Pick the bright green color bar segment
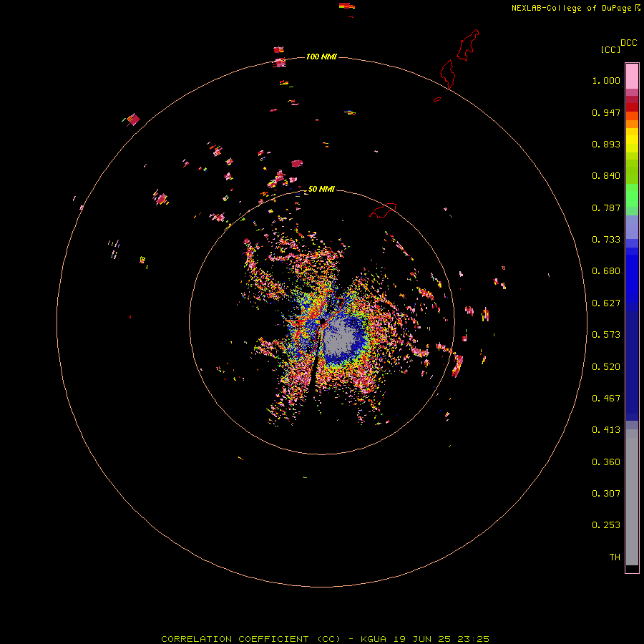This screenshot has width=644, height=644. point(632,195)
